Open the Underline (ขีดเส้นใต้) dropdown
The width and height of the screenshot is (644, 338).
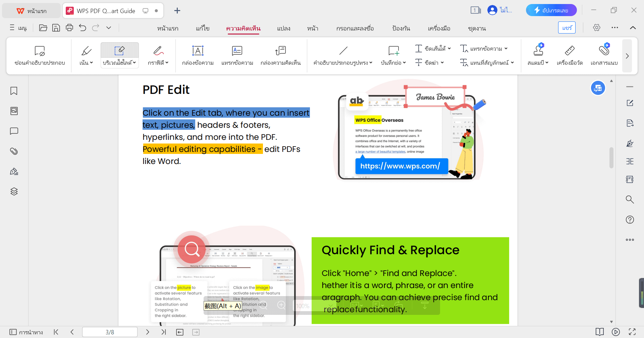point(449,49)
